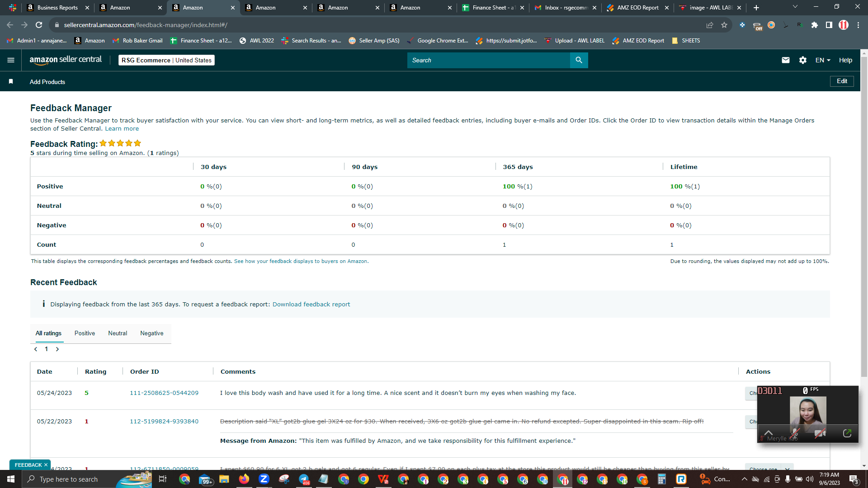Click Download feedback report link
The image size is (868, 488).
pos(311,305)
